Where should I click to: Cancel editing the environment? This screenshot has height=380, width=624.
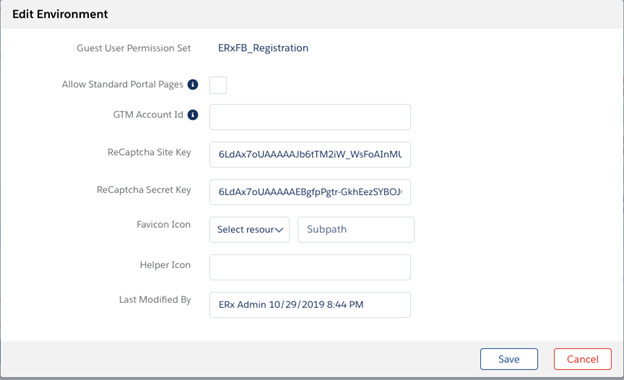(x=583, y=359)
